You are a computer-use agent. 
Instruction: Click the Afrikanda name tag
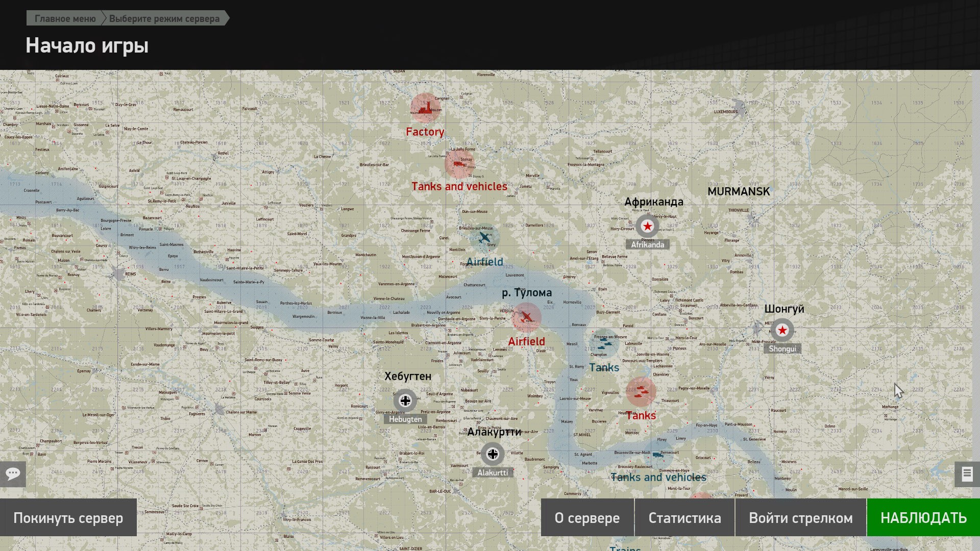tap(648, 245)
